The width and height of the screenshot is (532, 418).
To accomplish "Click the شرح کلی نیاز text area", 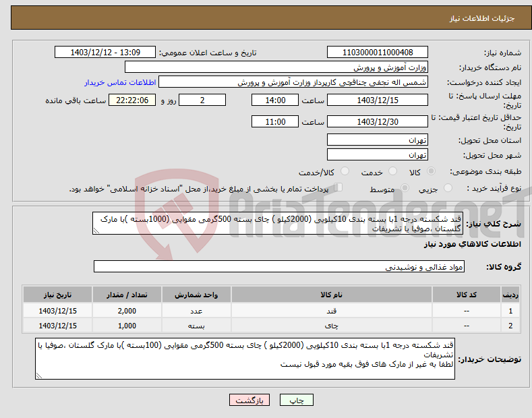I will [x=278, y=224].
